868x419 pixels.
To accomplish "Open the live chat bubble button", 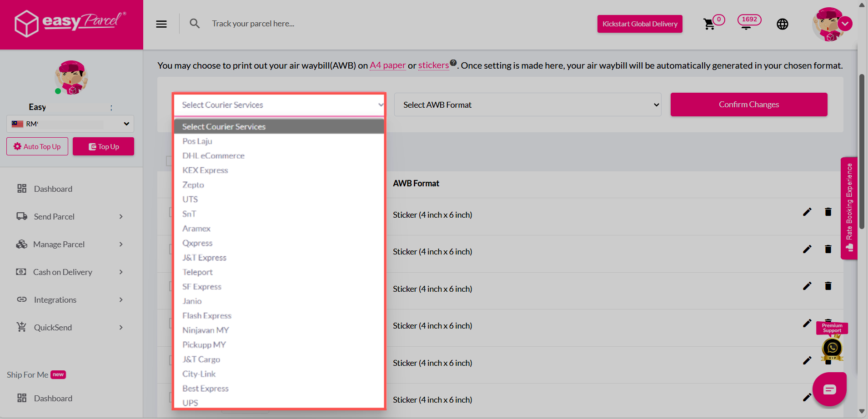I will tap(829, 389).
